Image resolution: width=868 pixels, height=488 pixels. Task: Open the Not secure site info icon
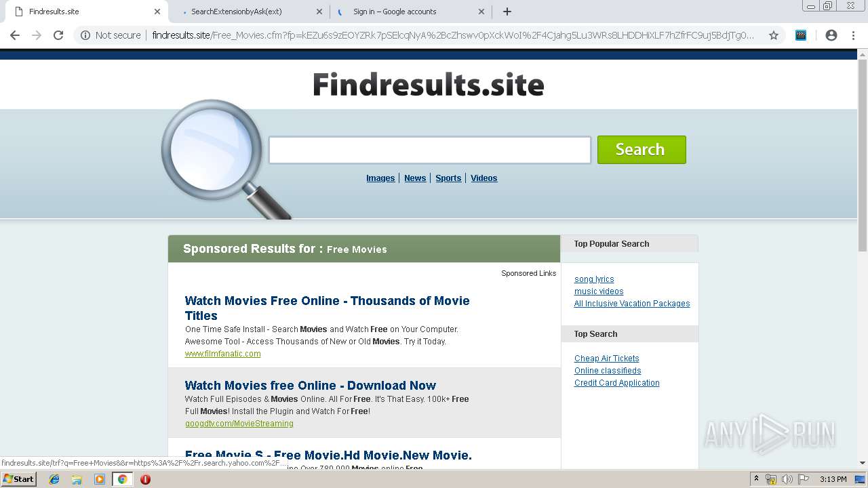tap(85, 35)
